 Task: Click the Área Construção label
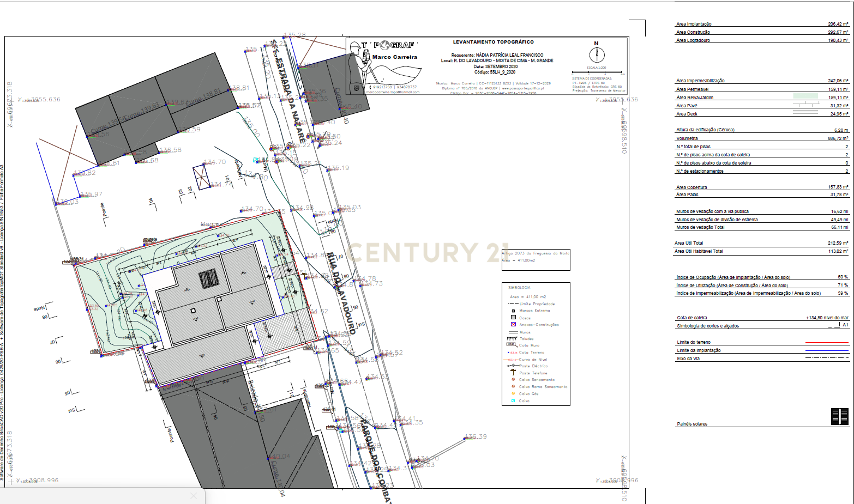coord(693,32)
